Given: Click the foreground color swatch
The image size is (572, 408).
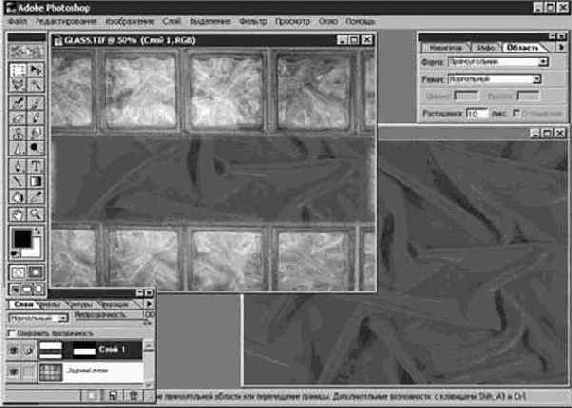Looking at the screenshot, I should point(22,239).
